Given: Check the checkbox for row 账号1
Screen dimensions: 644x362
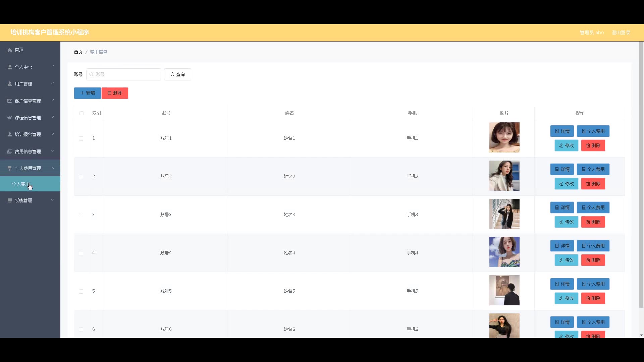Looking at the screenshot, I should 81,138.
